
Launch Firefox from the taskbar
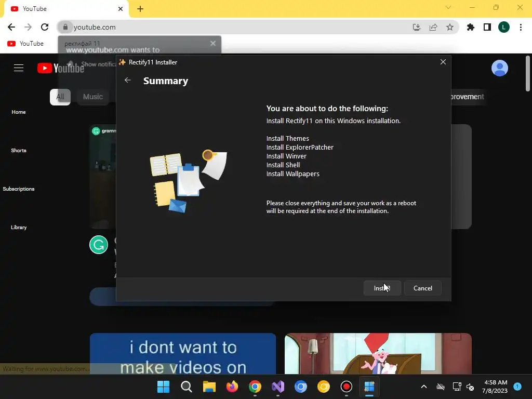click(232, 387)
